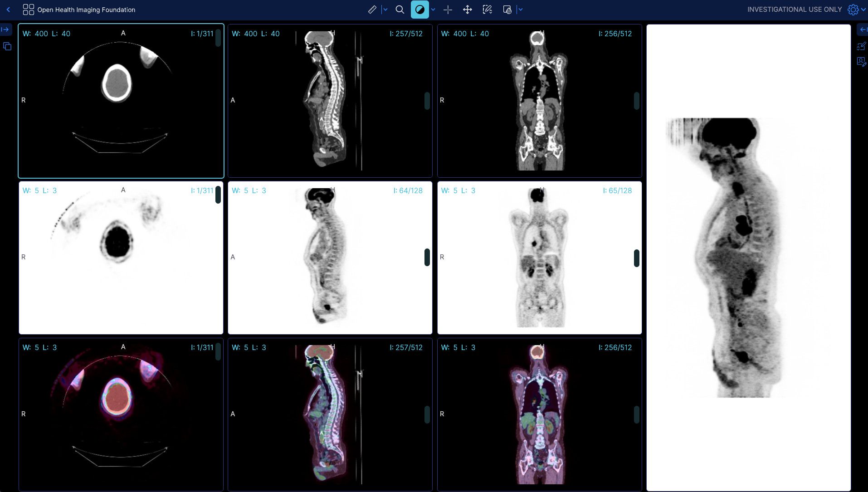Open the patient ROI annotation panel icon
This screenshot has width=868, height=492.
click(861, 62)
